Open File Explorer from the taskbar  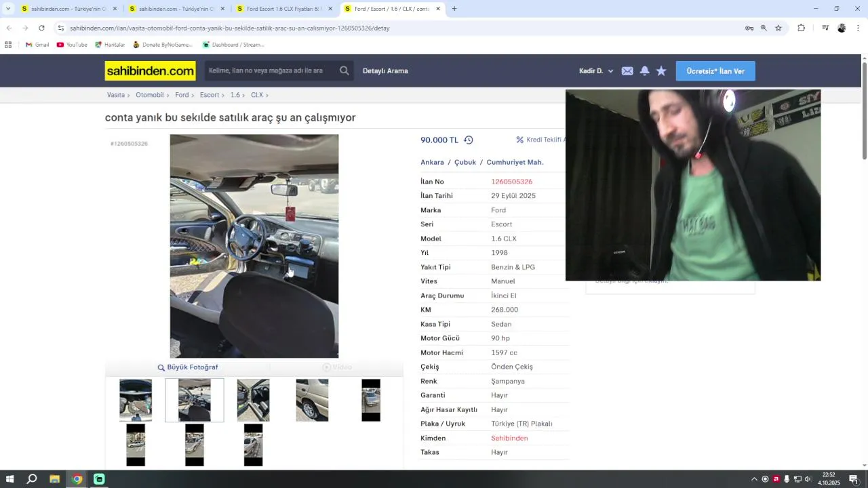pos(54,479)
